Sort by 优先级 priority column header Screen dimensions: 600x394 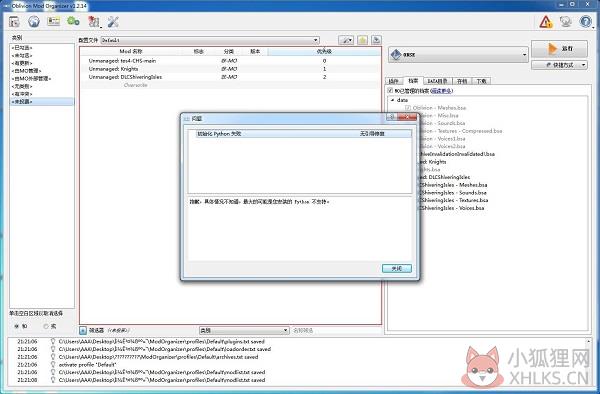click(x=324, y=51)
